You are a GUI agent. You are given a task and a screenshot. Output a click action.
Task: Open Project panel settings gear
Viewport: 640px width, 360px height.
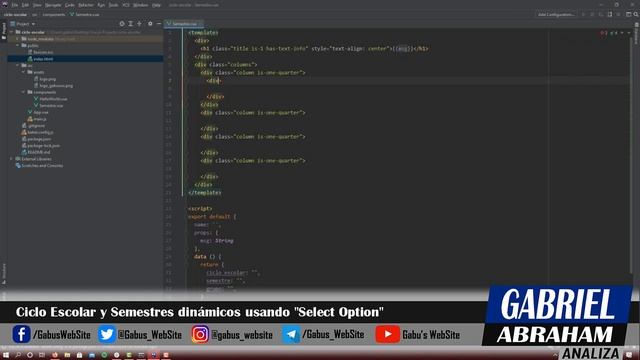pos(150,24)
